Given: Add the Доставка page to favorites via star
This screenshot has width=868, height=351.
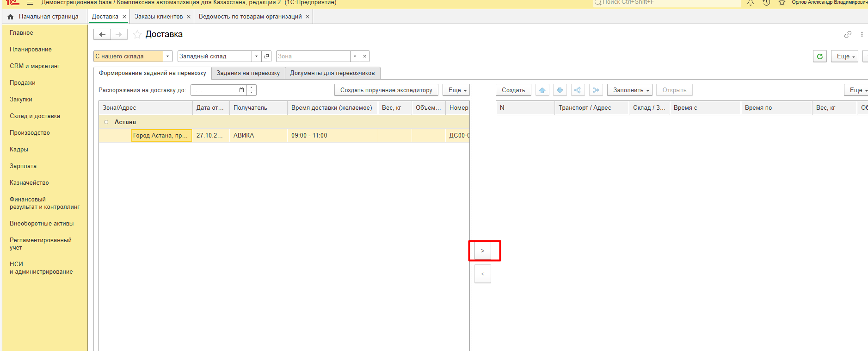Looking at the screenshot, I should [x=137, y=35].
